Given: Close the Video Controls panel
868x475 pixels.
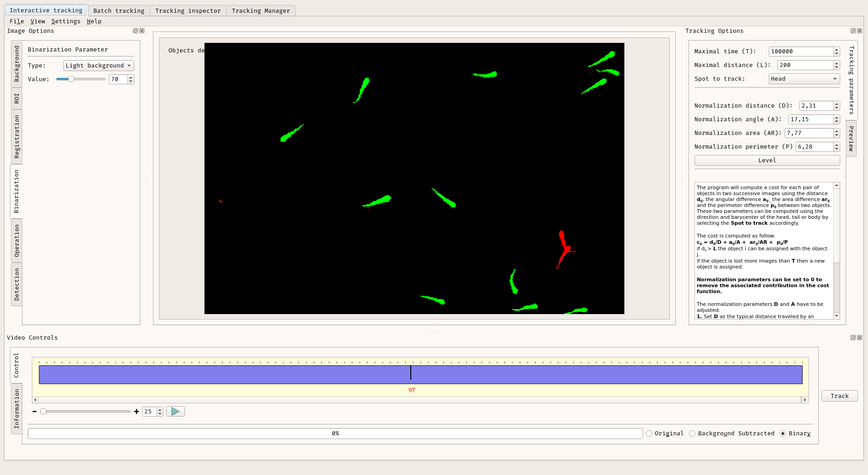Looking at the screenshot, I should pyautogui.click(x=859, y=338).
